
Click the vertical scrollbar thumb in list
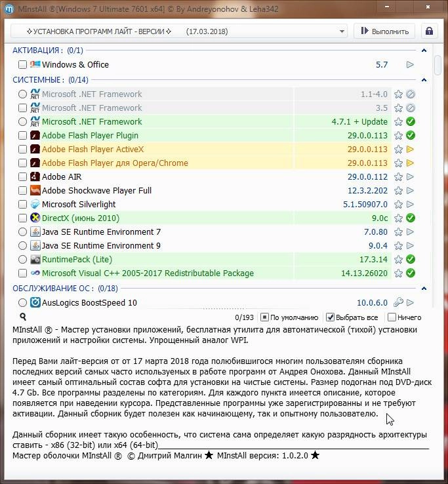pos(438,65)
